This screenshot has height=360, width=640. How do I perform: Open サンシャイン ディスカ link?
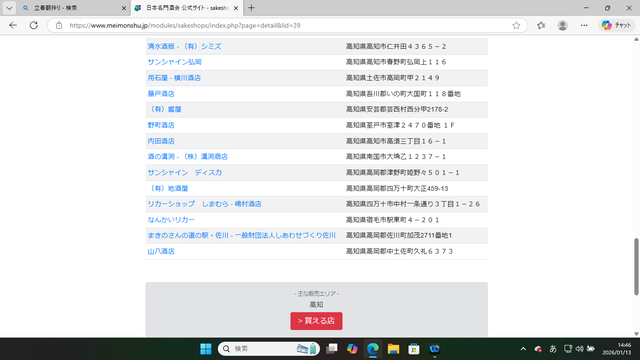coord(184,173)
